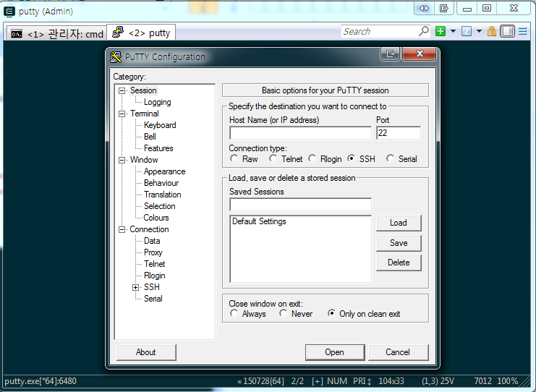Click the Host Name input field

pos(300,133)
